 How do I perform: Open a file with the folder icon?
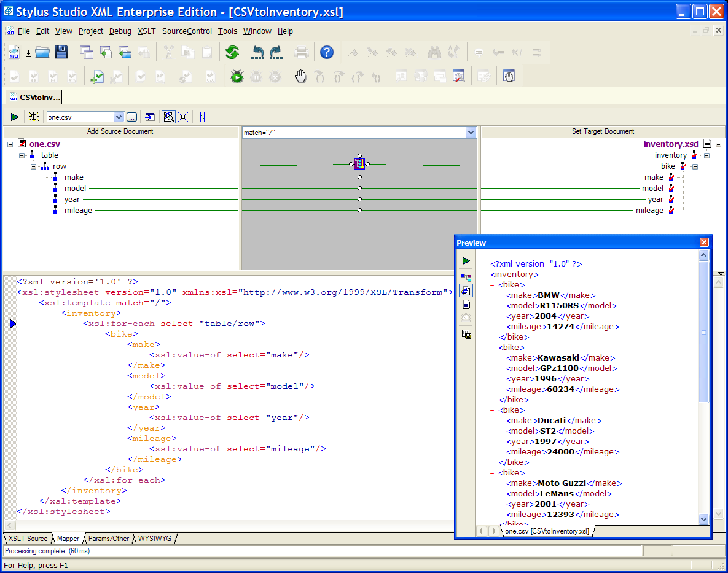[x=42, y=52]
